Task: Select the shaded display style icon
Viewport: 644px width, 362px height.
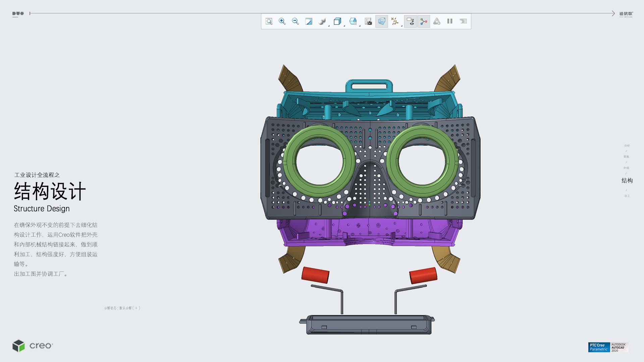Action: [x=322, y=21]
